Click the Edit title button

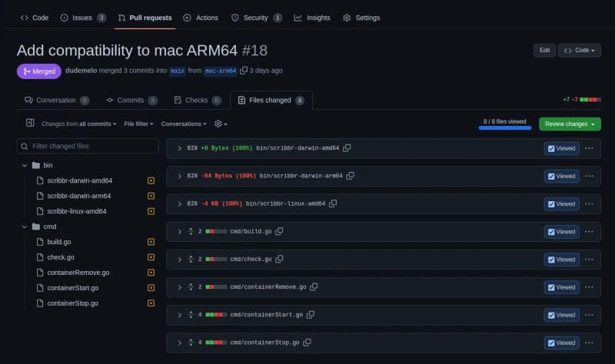[544, 50]
